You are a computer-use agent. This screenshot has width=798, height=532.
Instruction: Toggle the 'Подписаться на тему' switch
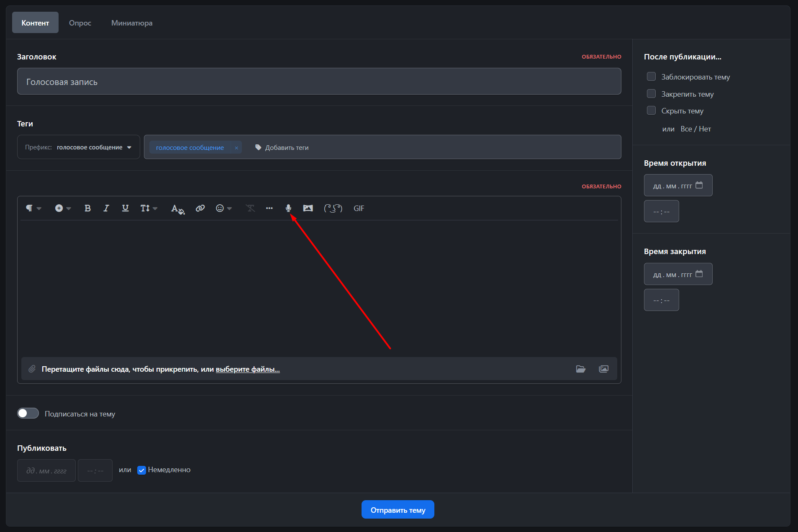pos(28,414)
